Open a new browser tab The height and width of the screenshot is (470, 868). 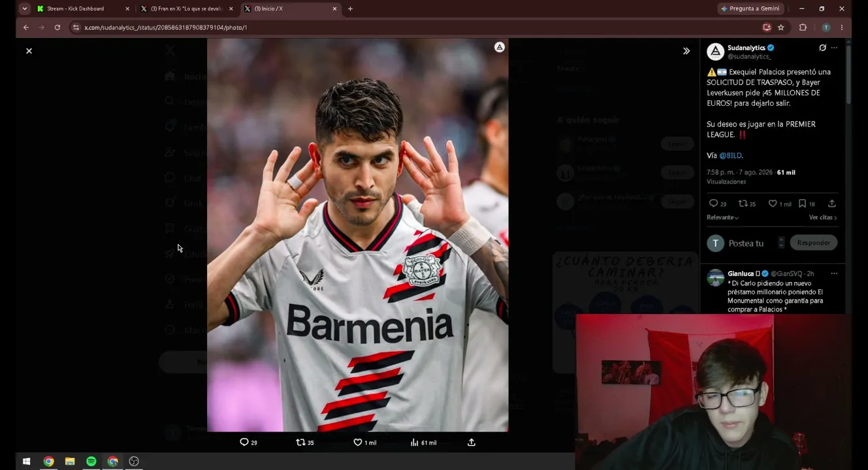tap(350, 8)
